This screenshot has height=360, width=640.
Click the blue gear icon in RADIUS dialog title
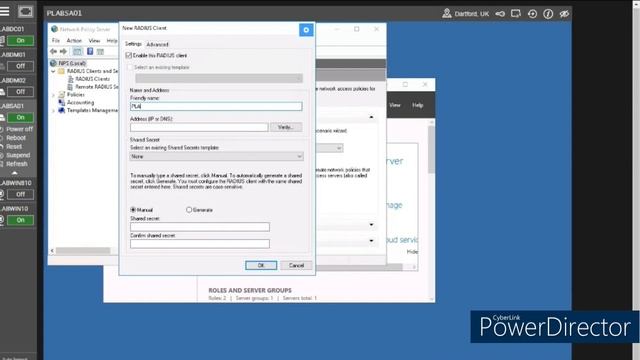pyautogui.click(x=306, y=30)
